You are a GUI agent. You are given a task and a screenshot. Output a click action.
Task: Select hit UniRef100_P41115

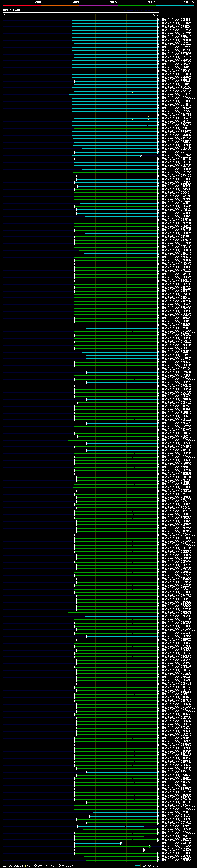(x=177, y=511)
